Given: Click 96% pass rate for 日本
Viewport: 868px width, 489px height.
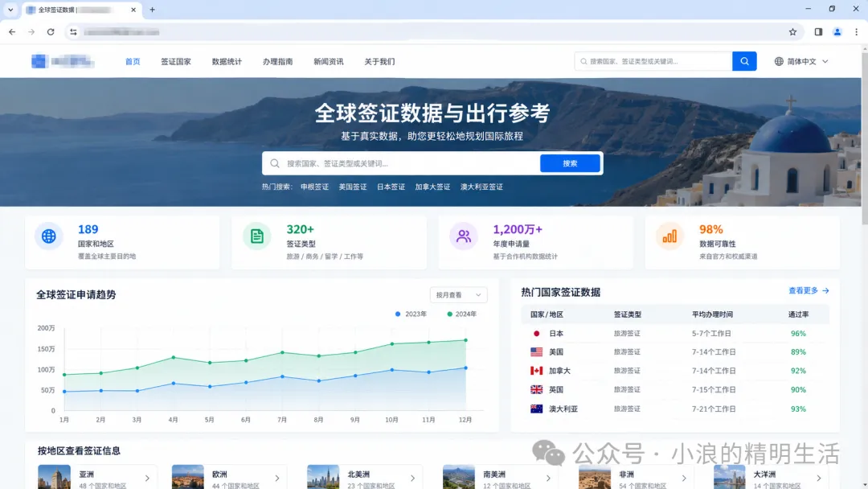Looking at the screenshot, I should (798, 334).
